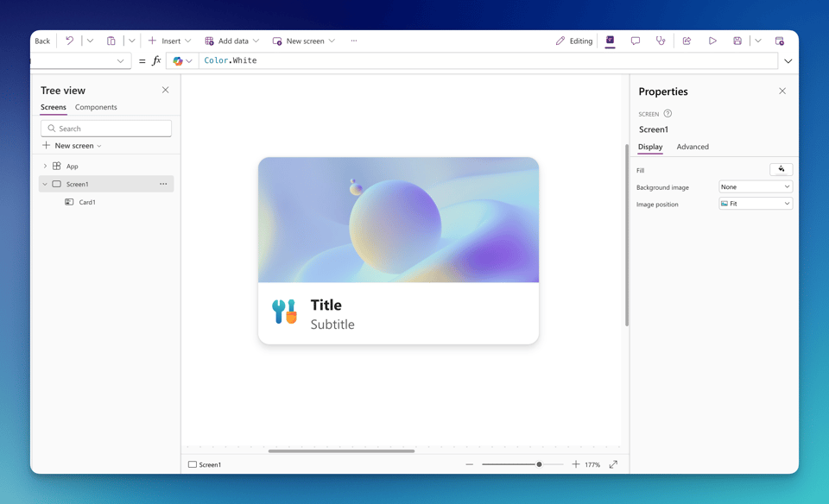Open the Image position Fit dropdown
Viewport: 829px width, 504px height.
tap(756, 204)
